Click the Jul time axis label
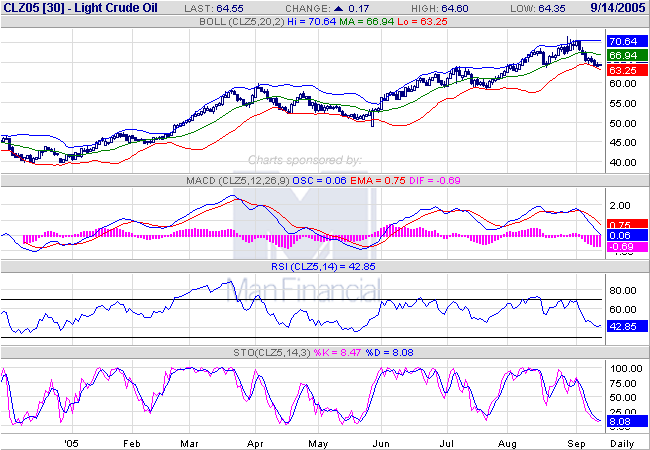 tap(447, 444)
